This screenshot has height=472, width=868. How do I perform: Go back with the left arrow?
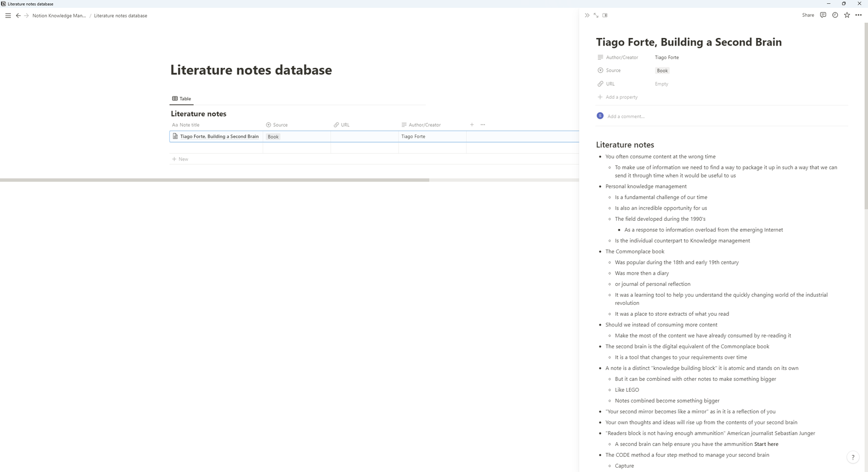pyautogui.click(x=18, y=16)
